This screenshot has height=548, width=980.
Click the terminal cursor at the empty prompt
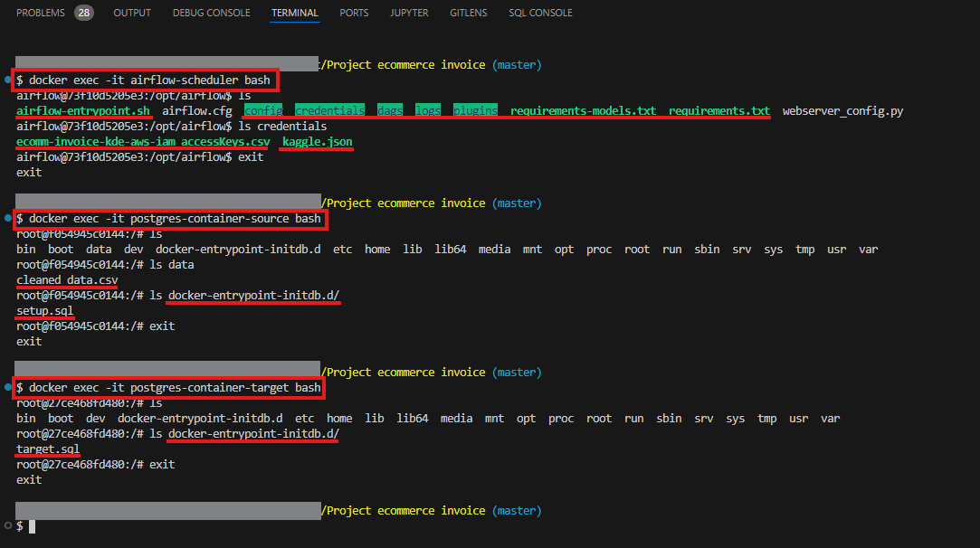pyautogui.click(x=32, y=526)
